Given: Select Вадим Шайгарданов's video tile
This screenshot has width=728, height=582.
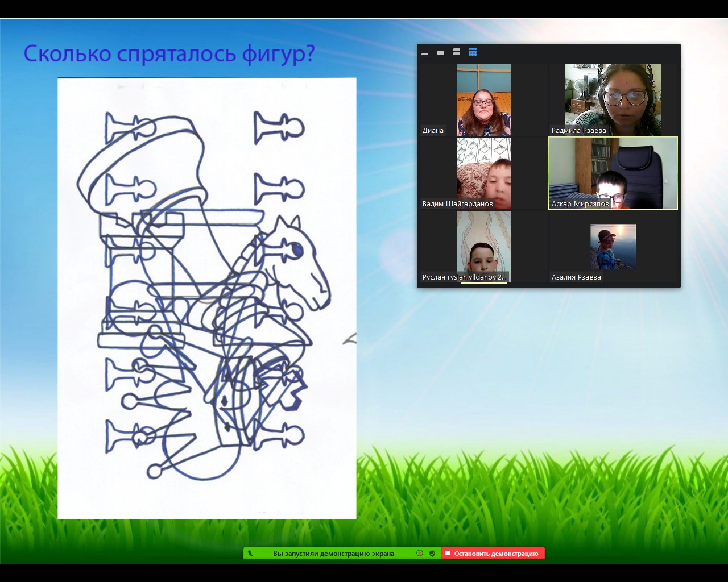Looking at the screenshot, I should pyautogui.click(x=483, y=173).
